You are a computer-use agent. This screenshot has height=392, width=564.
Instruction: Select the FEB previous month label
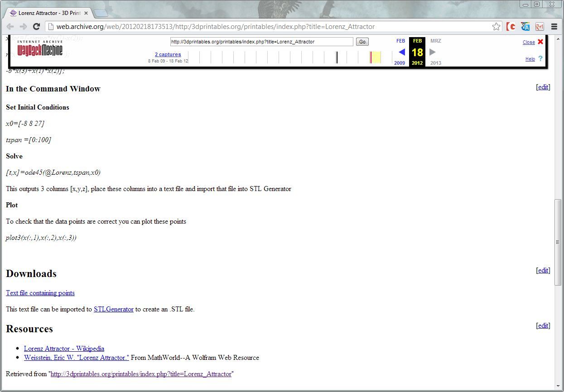(400, 41)
